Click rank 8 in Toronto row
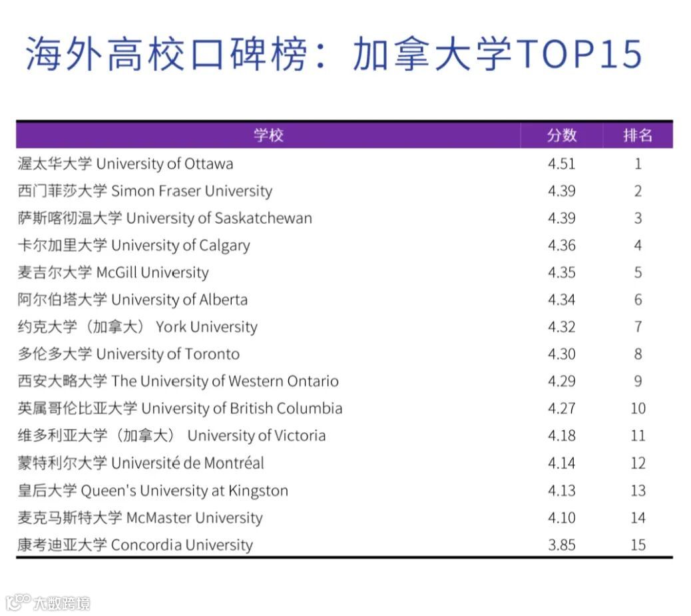 638,354
